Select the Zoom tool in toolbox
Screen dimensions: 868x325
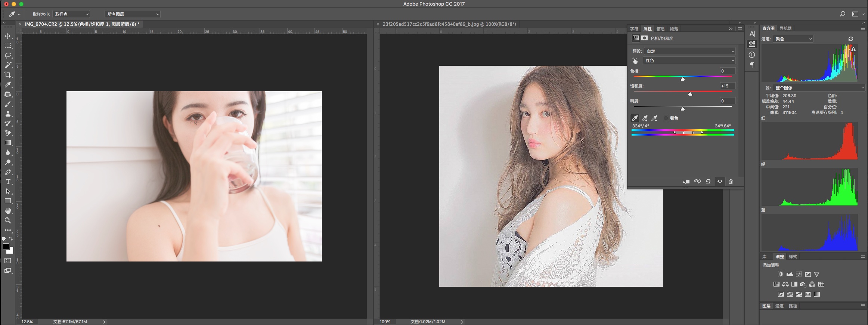[x=8, y=220]
